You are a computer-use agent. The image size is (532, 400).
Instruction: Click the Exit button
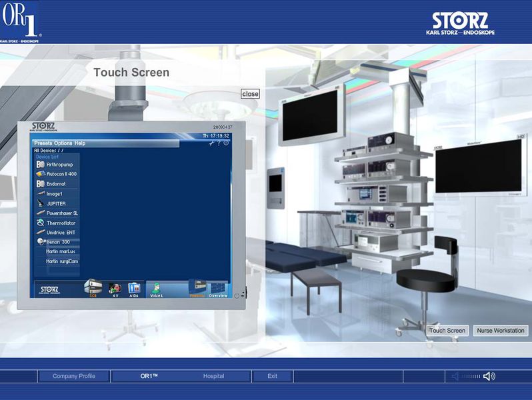(x=272, y=376)
